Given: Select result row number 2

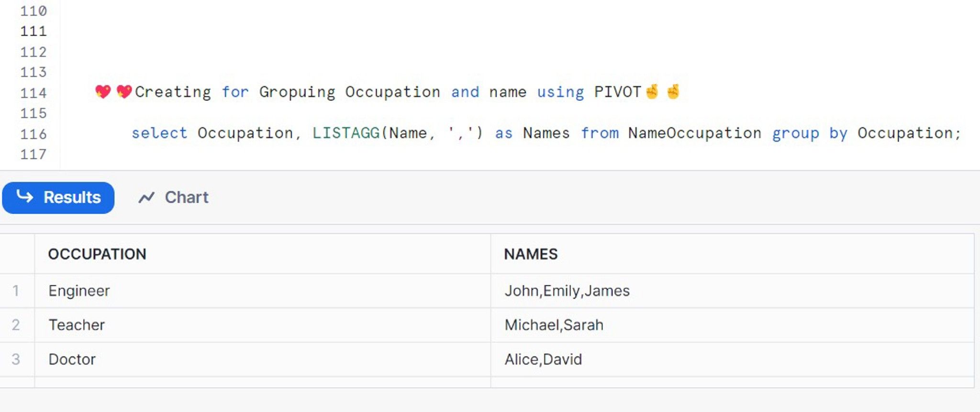Looking at the screenshot, I should pyautogui.click(x=16, y=325).
